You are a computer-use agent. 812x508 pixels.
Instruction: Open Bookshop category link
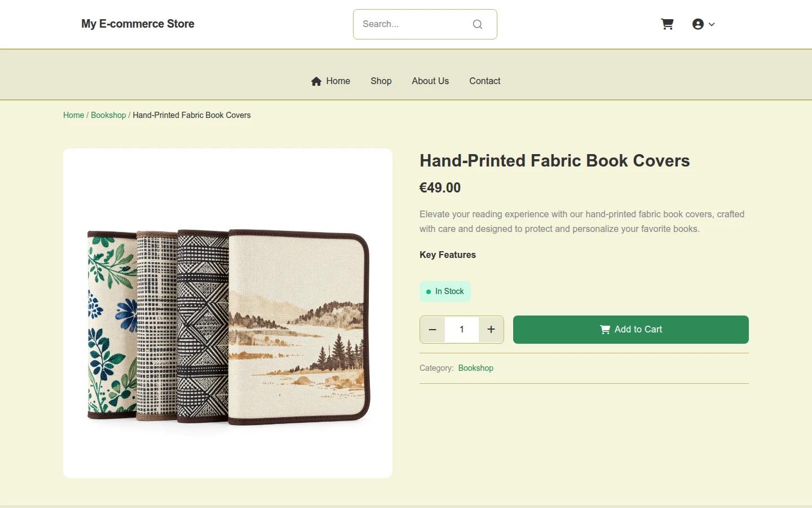click(476, 368)
